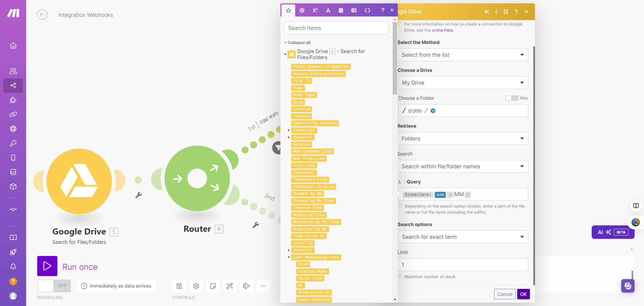The width and height of the screenshot is (644, 306).
Task: Click the Query formula field
Action: click(463, 194)
